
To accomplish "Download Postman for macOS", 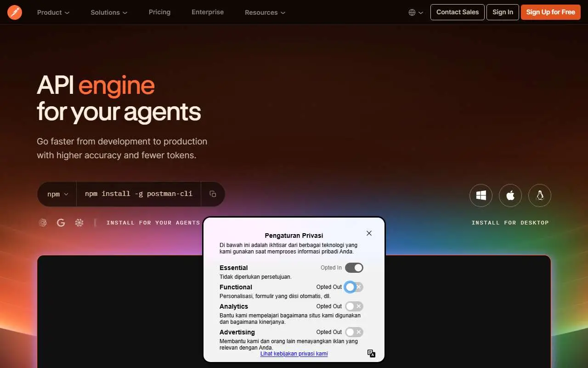I will coord(510,195).
